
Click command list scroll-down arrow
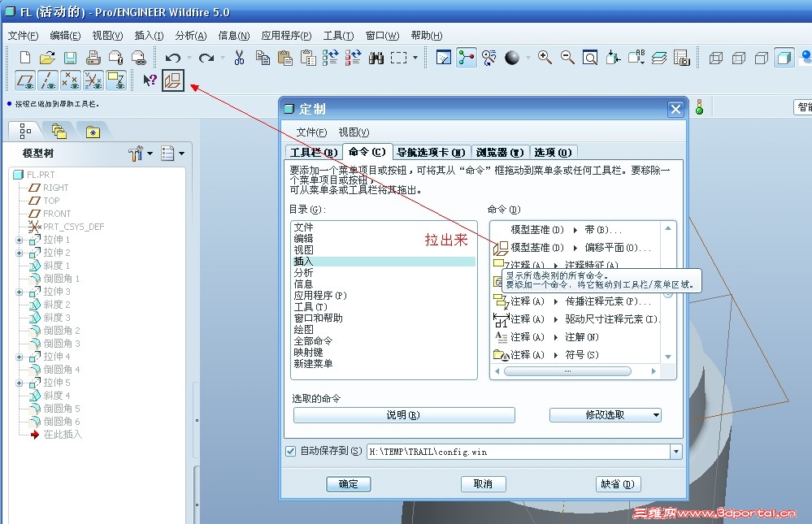(x=668, y=357)
